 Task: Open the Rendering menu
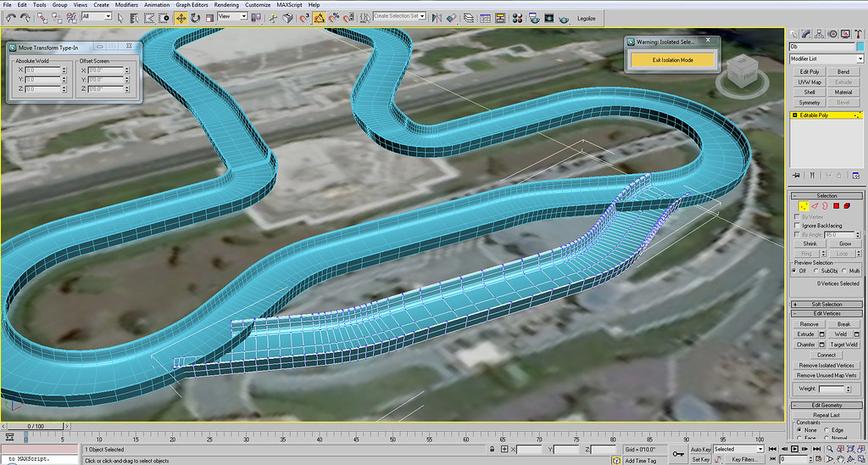(225, 5)
